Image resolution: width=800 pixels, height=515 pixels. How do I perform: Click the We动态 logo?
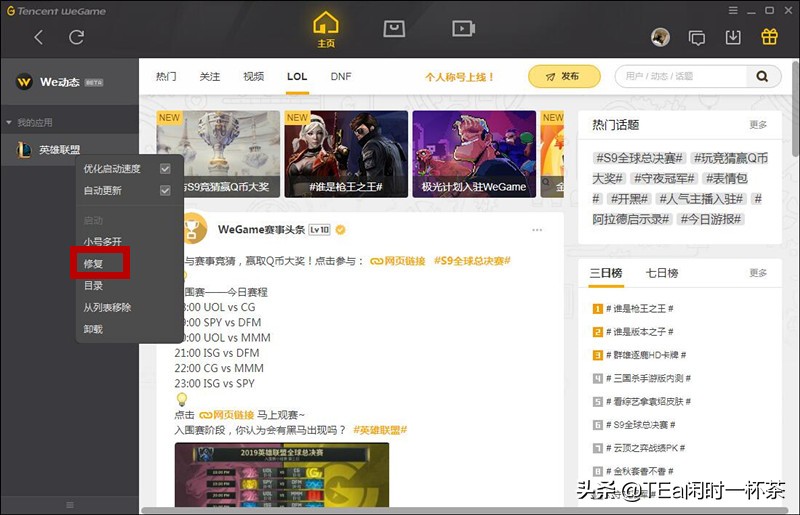[24, 82]
